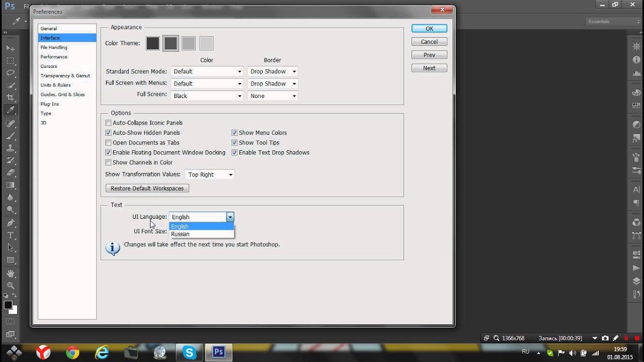Open Full Screen color dropdown showing Black
This screenshot has width=644, height=362.
click(x=207, y=96)
